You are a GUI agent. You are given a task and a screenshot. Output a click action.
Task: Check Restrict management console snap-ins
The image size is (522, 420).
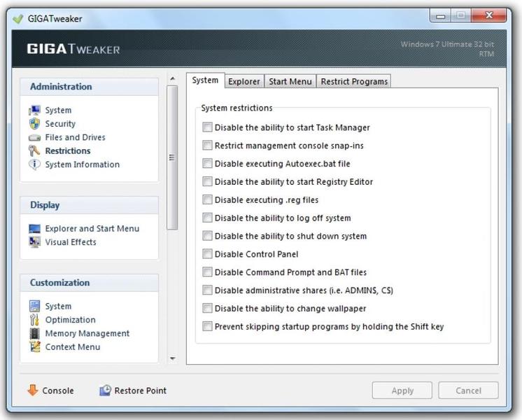click(207, 145)
